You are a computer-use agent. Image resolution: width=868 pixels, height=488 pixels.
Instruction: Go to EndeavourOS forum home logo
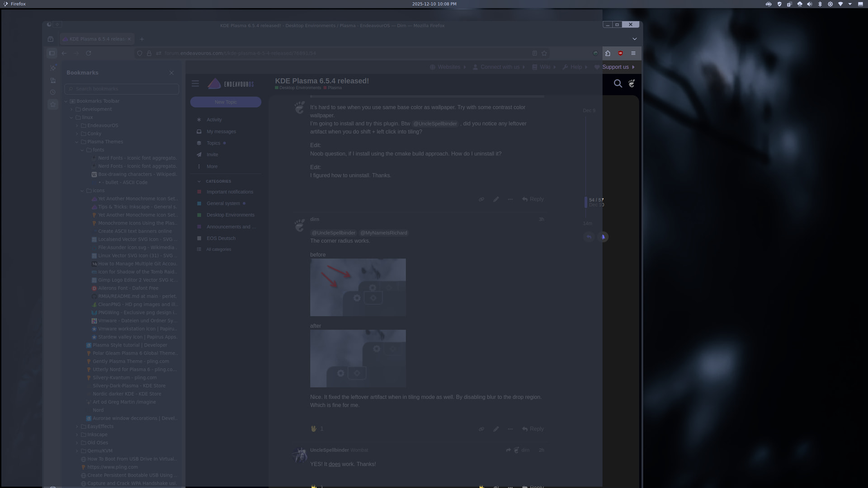231,84
